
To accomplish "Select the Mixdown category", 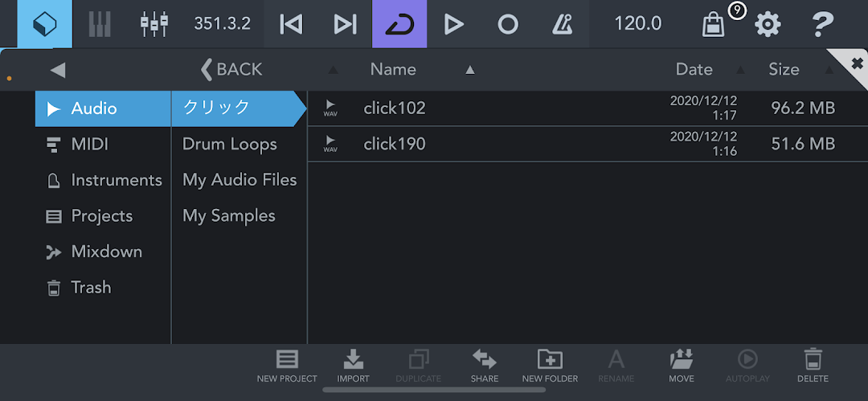I will (103, 252).
